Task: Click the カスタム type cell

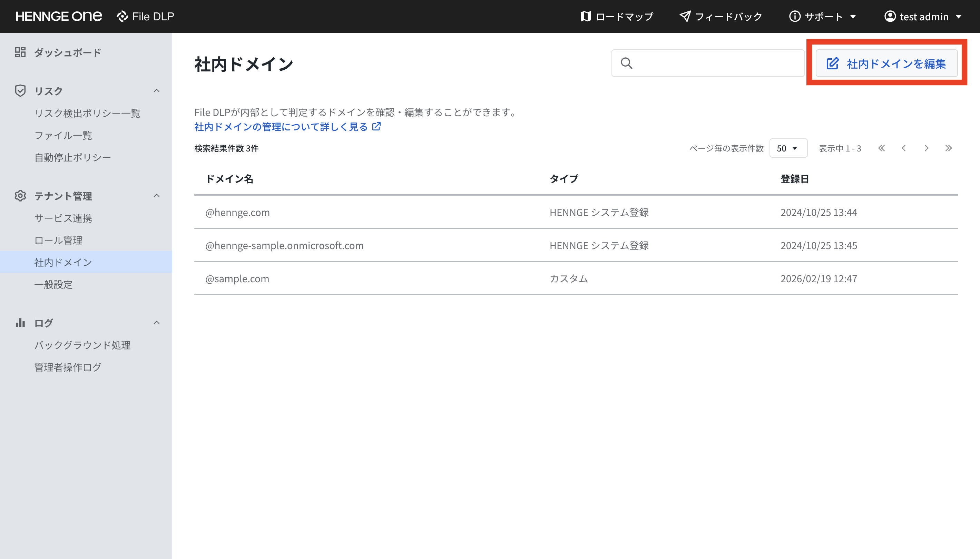Action: coord(569,278)
